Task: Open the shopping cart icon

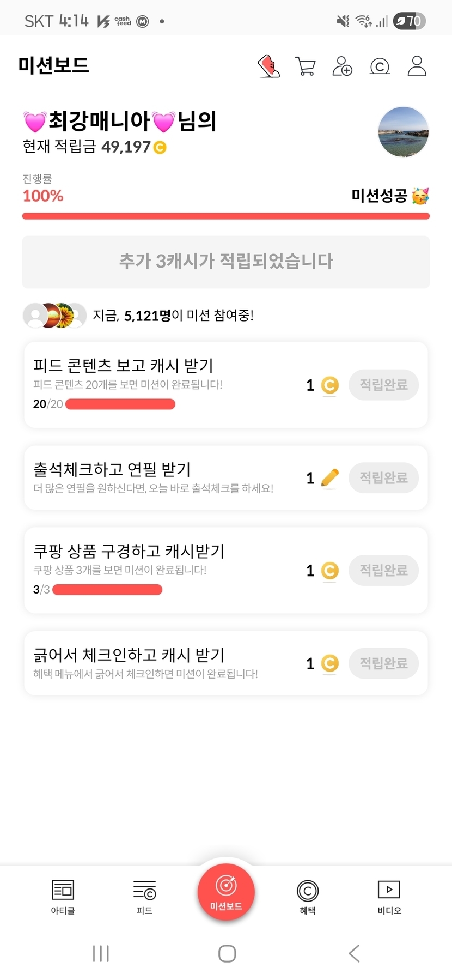Action: point(306,66)
